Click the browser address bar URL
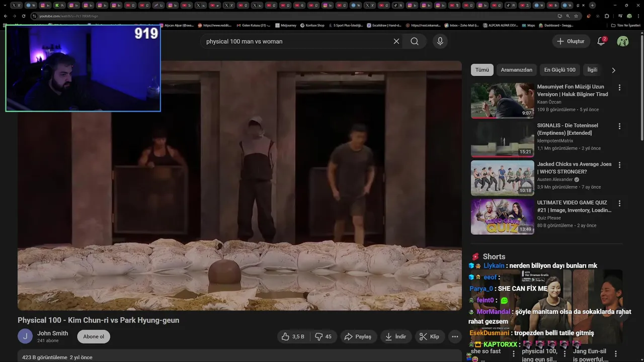The image size is (644, 362). 68,16
